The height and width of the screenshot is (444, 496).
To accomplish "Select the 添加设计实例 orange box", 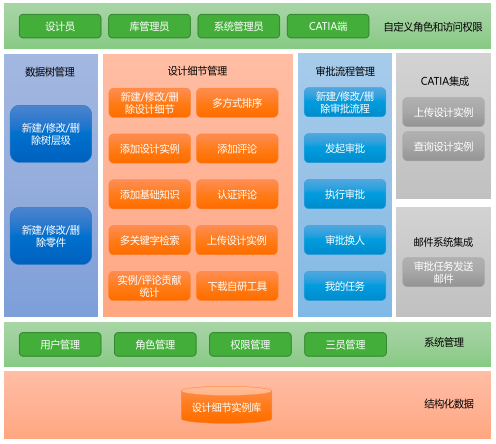I will point(150,148).
